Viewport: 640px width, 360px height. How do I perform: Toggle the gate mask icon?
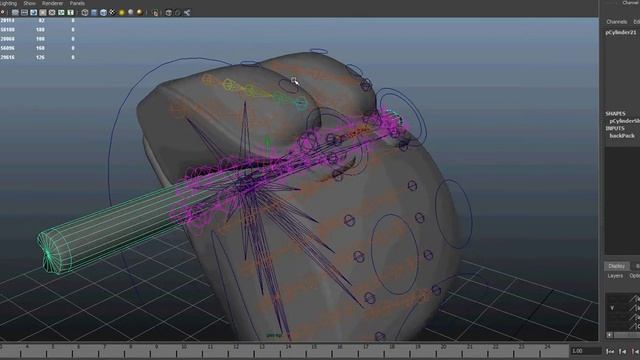[42, 13]
